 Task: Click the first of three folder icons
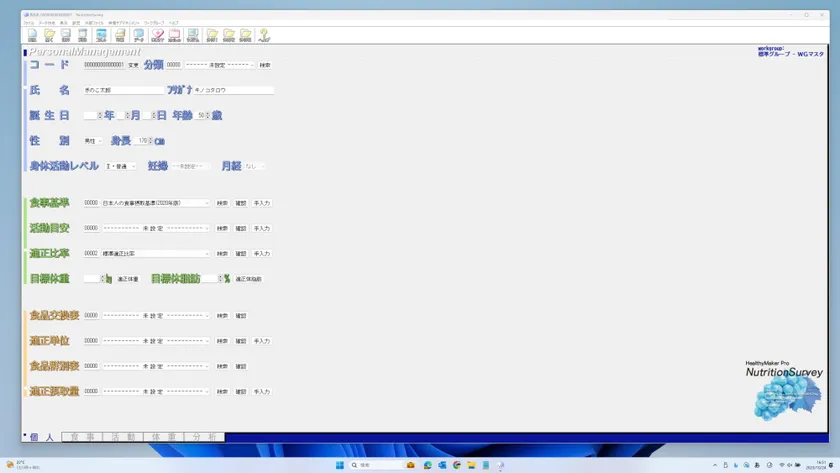212,35
